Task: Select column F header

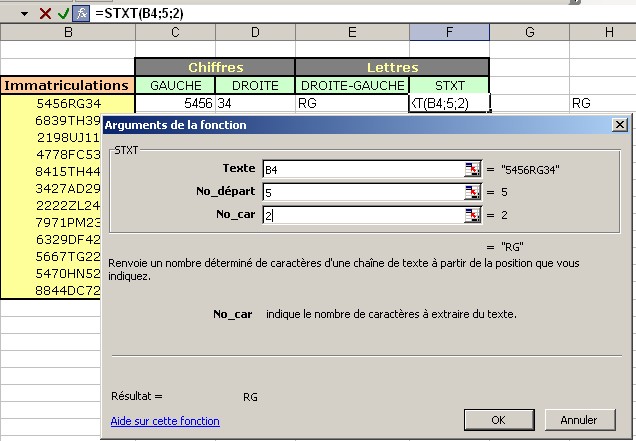Action: click(450, 33)
